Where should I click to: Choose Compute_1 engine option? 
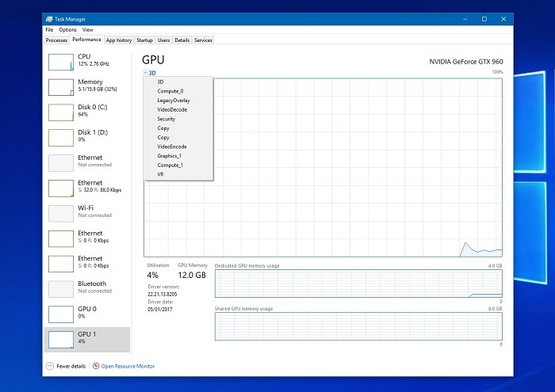[x=178, y=165]
